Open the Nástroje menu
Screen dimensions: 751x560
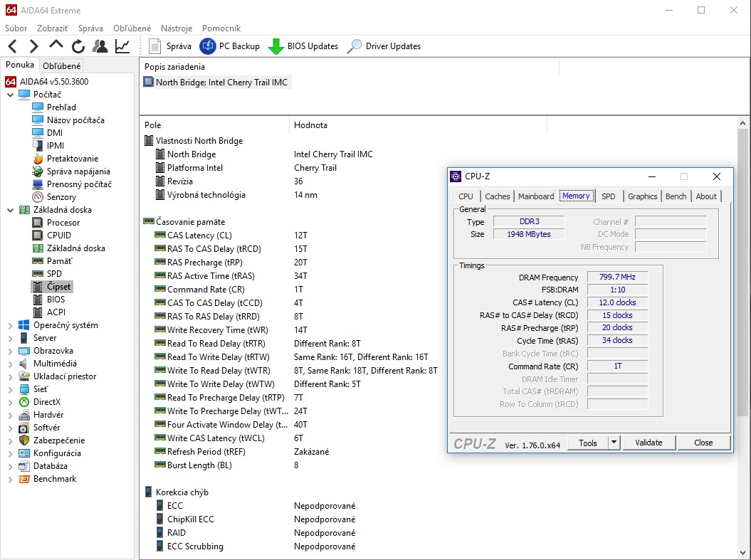177,28
